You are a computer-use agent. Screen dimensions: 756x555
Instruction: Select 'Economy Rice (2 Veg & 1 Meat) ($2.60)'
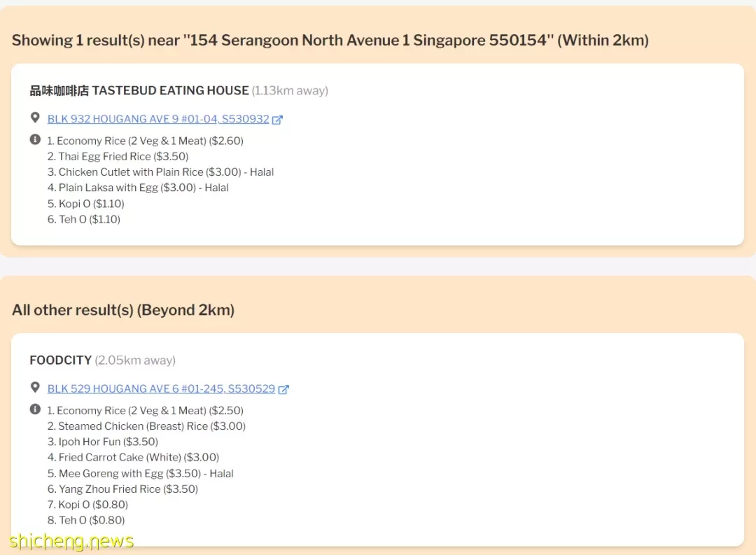point(145,141)
